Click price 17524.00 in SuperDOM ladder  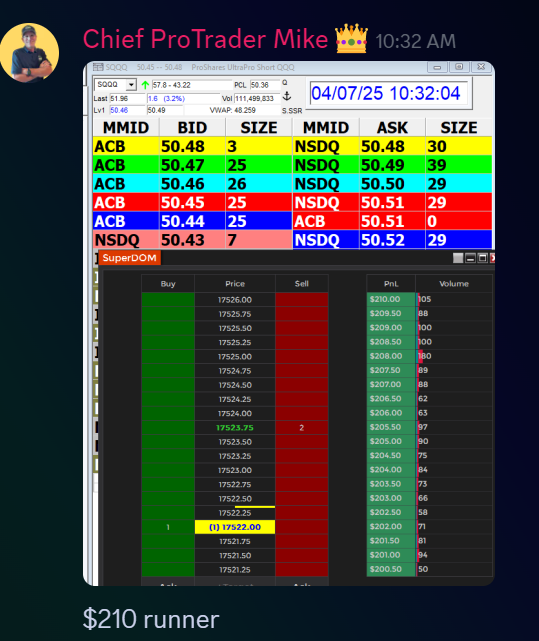235,413
